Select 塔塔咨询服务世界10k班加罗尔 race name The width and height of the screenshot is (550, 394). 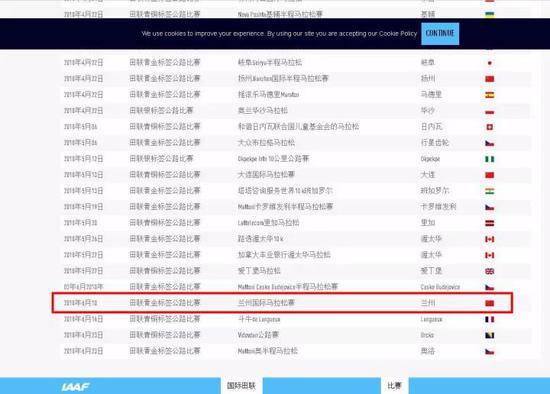pos(286,191)
